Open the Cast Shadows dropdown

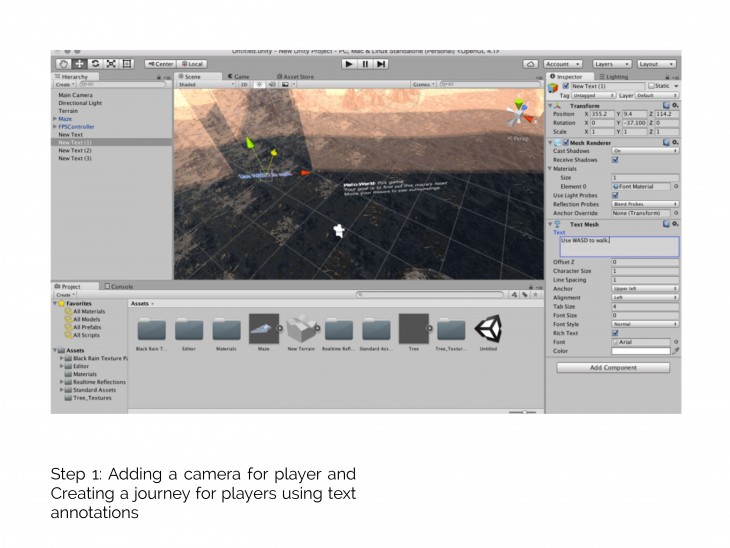644,151
